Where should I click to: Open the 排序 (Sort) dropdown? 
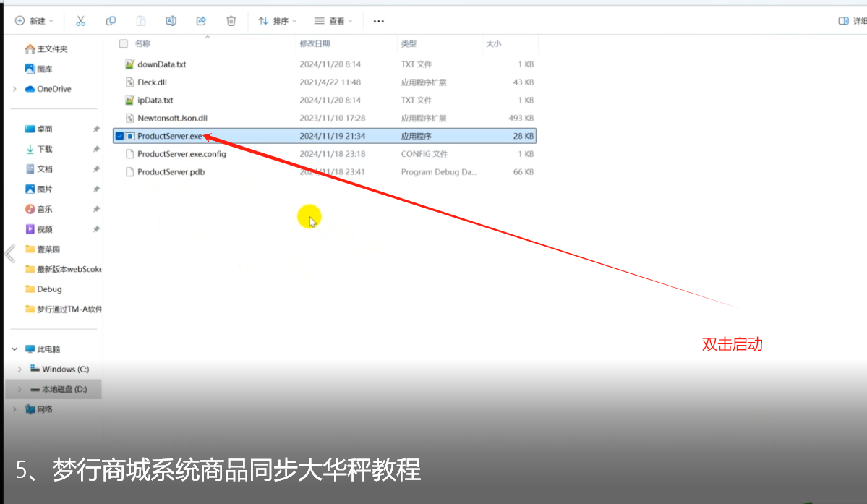pyautogui.click(x=278, y=21)
